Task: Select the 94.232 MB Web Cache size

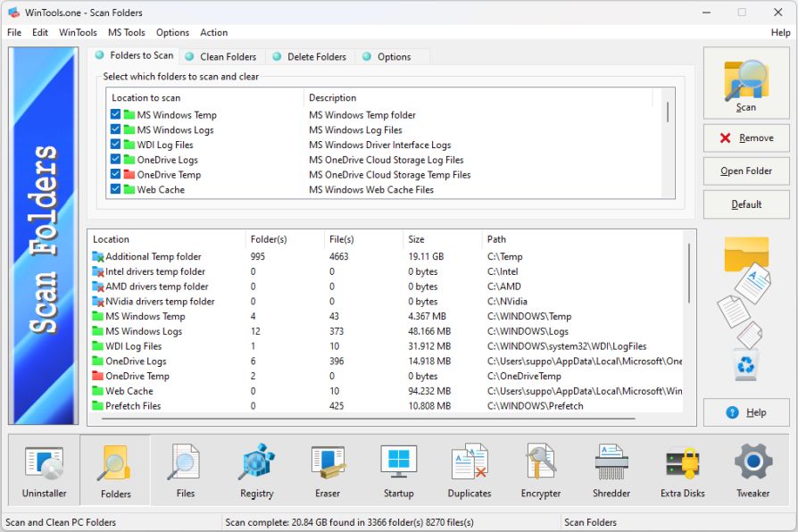Action: click(429, 391)
